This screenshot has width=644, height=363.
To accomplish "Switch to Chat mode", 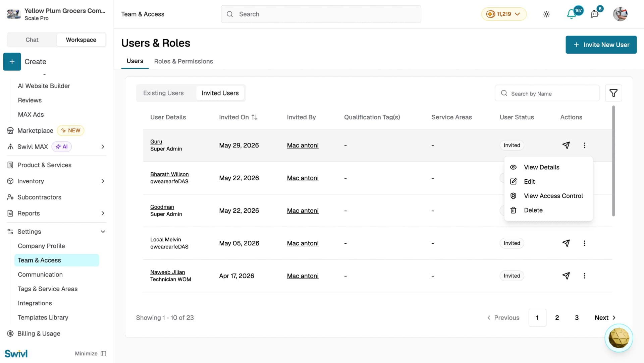I will pos(32,40).
